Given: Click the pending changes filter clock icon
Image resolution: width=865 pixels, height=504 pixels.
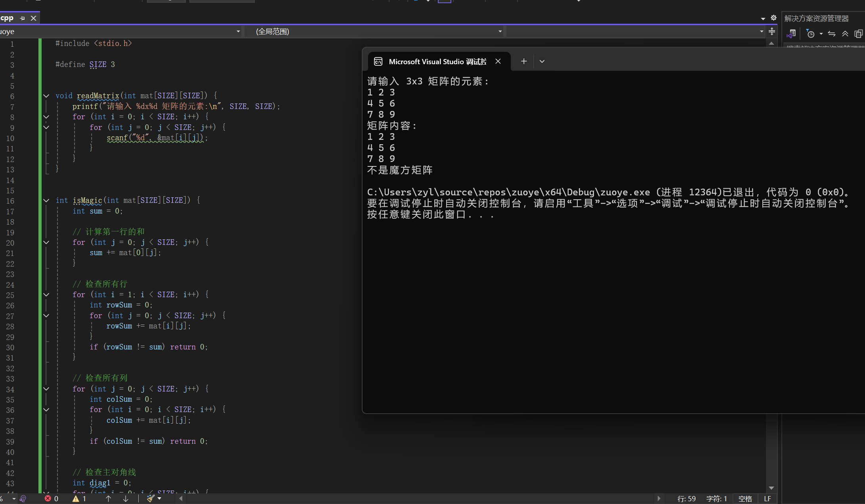Looking at the screenshot, I should coord(811,34).
